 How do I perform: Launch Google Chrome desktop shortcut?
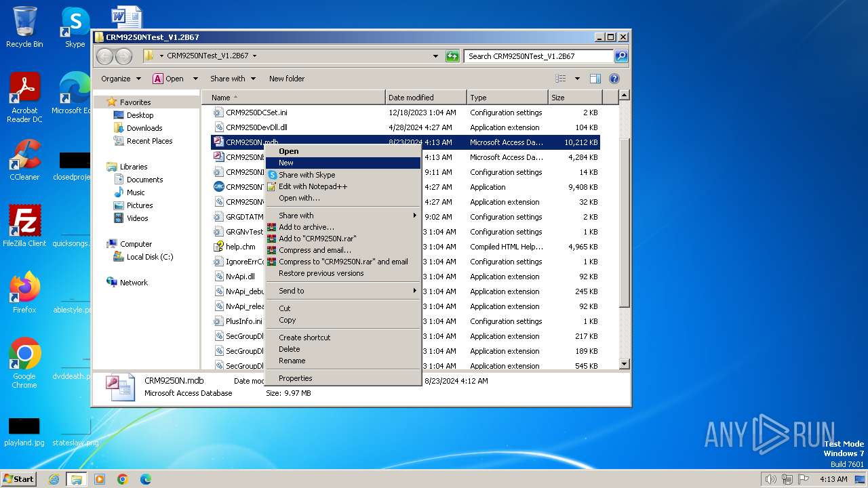pos(24,363)
